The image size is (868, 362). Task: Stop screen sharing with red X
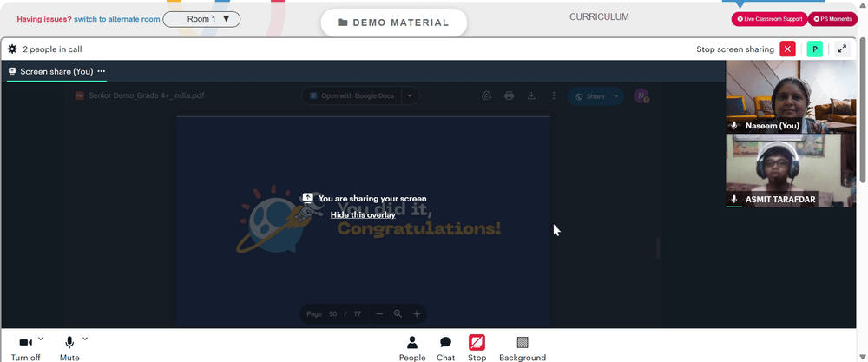click(x=787, y=49)
